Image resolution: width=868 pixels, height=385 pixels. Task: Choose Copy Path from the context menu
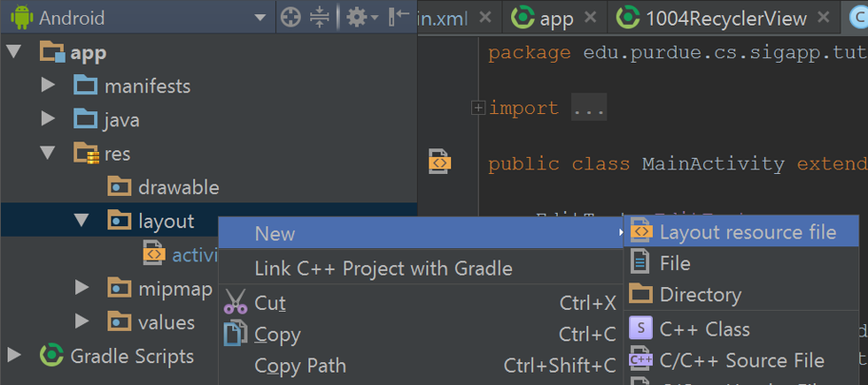pyautogui.click(x=421, y=366)
